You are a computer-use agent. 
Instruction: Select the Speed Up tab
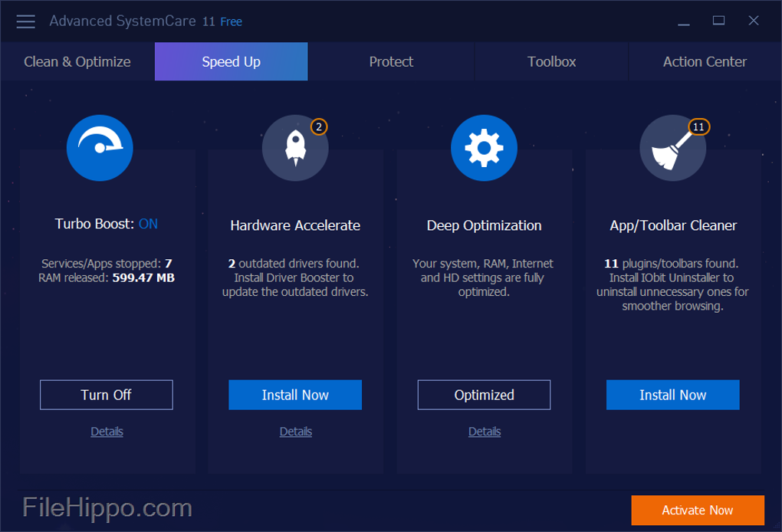tap(231, 61)
